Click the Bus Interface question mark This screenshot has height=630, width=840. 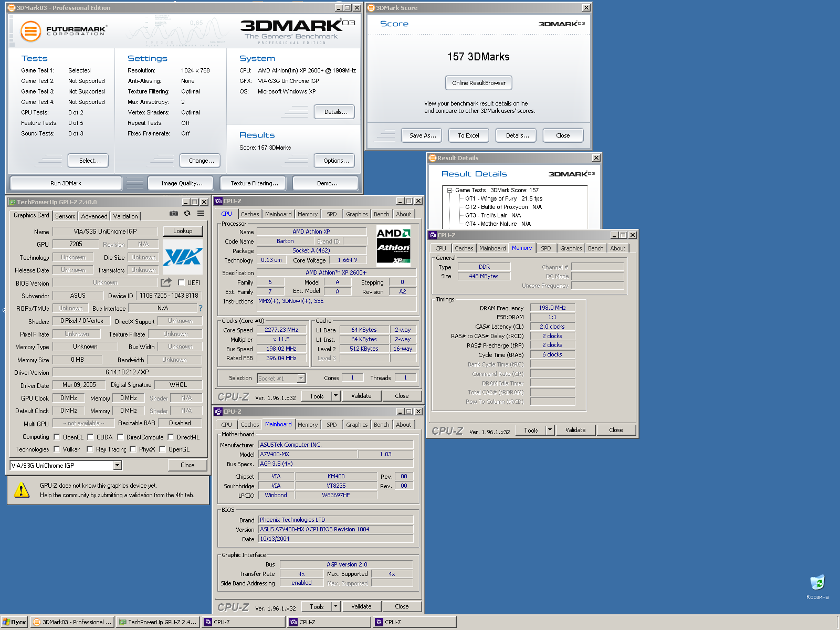(200, 308)
